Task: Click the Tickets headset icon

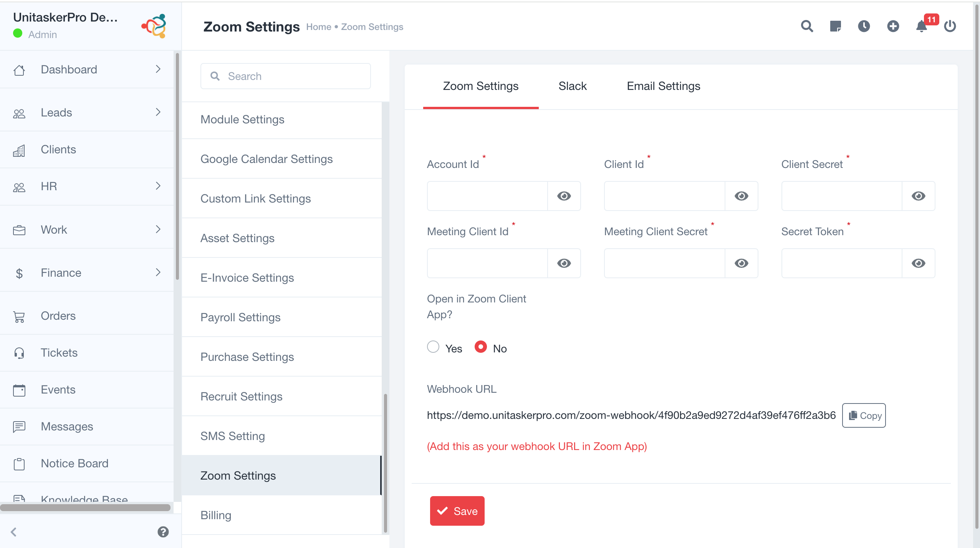Action: [19, 353]
